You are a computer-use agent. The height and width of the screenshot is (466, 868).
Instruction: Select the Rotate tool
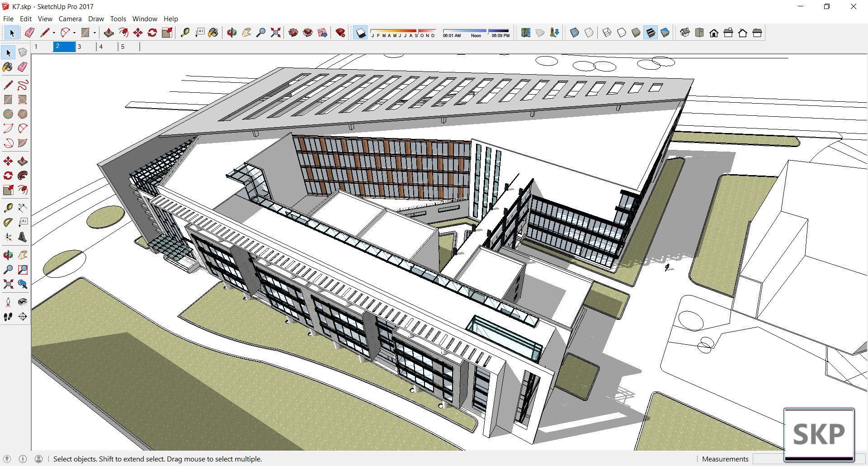(151, 33)
